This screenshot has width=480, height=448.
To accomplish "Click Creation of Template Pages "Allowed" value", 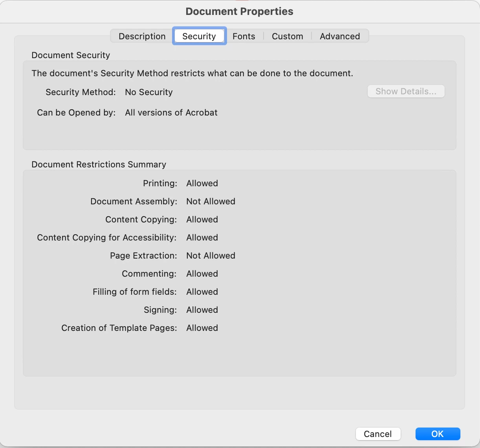I will point(202,328).
